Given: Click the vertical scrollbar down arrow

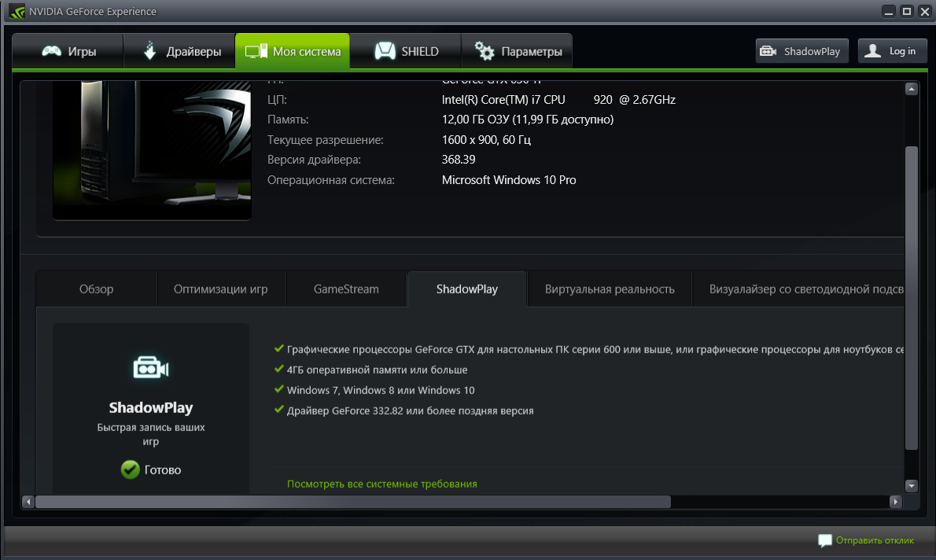Looking at the screenshot, I should click(911, 486).
